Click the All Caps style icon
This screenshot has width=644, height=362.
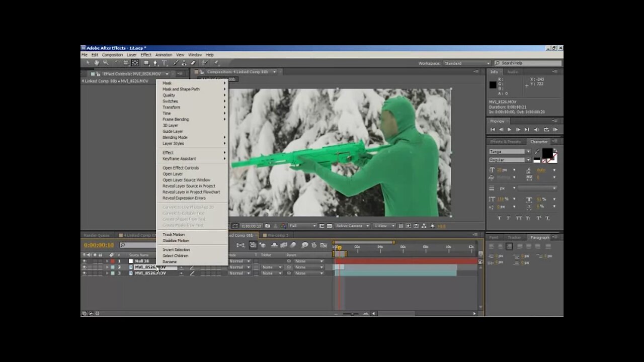519,218
